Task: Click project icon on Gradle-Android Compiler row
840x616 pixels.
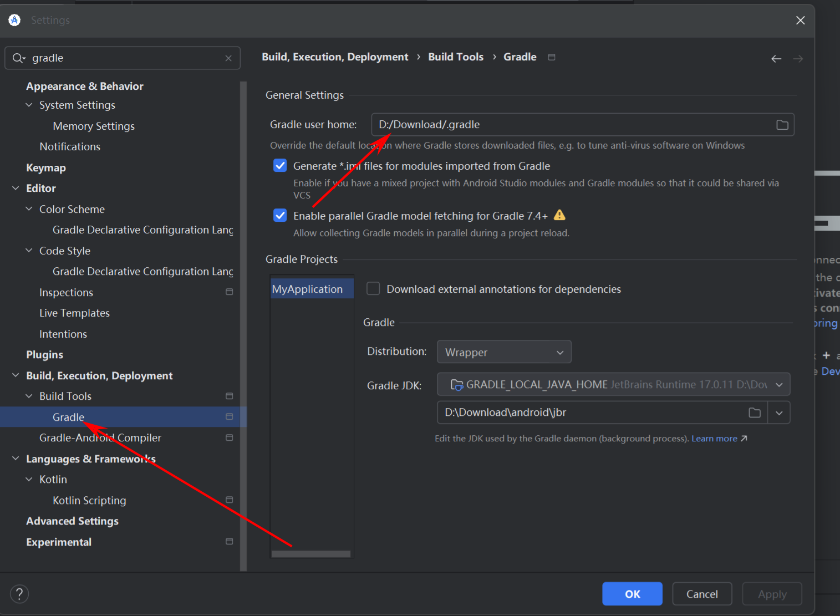Action: [230, 437]
